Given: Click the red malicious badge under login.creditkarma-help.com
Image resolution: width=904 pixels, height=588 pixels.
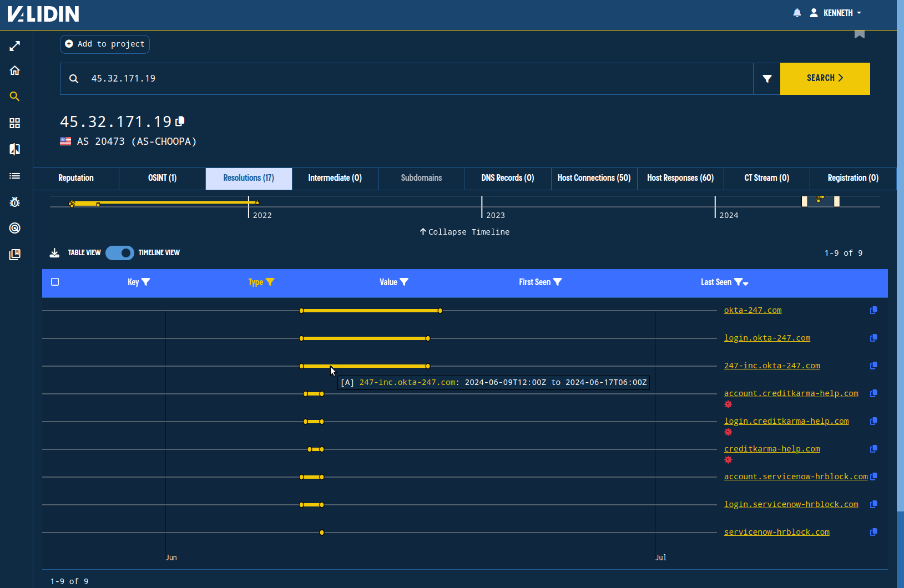Looking at the screenshot, I should tap(728, 432).
